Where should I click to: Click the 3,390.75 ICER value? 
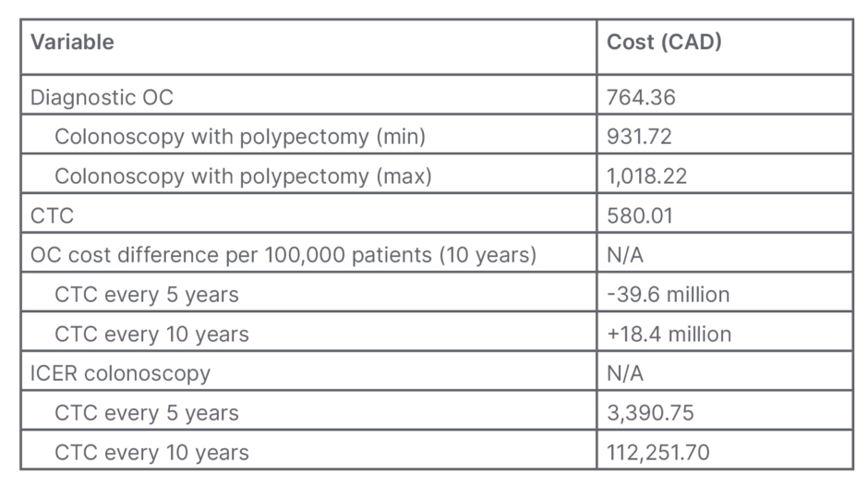649,413
